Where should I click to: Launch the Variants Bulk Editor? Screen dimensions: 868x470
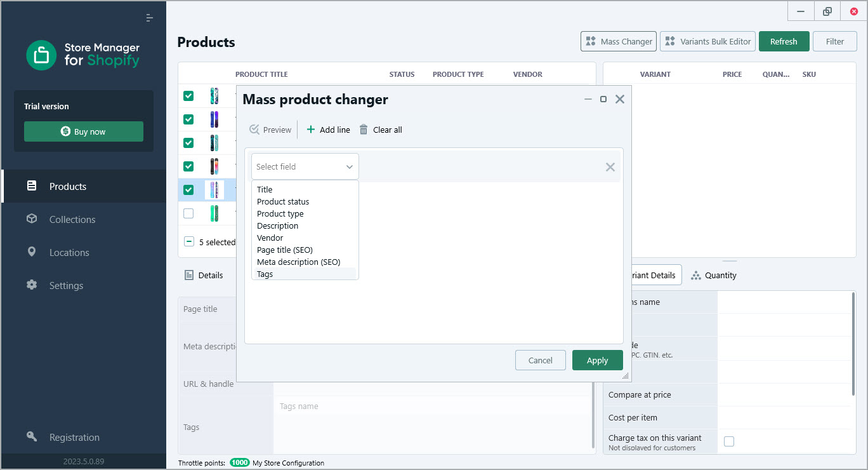tap(707, 41)
